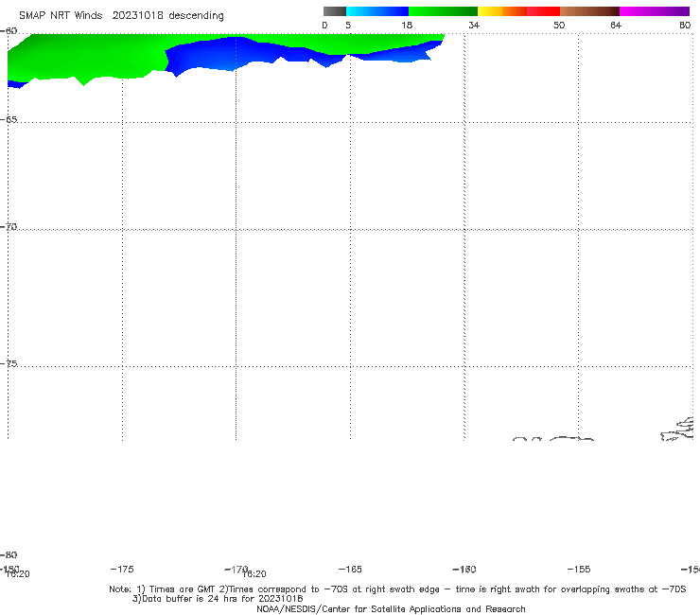This screenshot has width=700, height=615.
Task: Click the date "20231018" in the title
Action: tap(137, 16)
